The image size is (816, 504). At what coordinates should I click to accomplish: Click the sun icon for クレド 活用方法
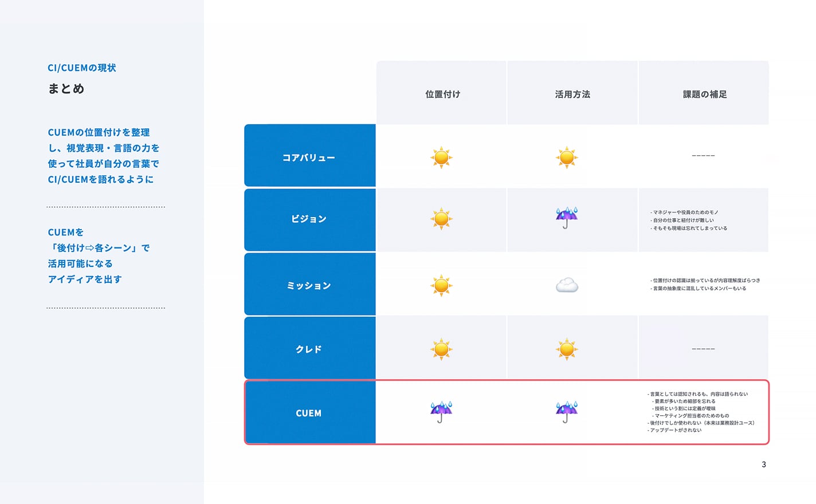pyautogui.click(x=567, y=349)
